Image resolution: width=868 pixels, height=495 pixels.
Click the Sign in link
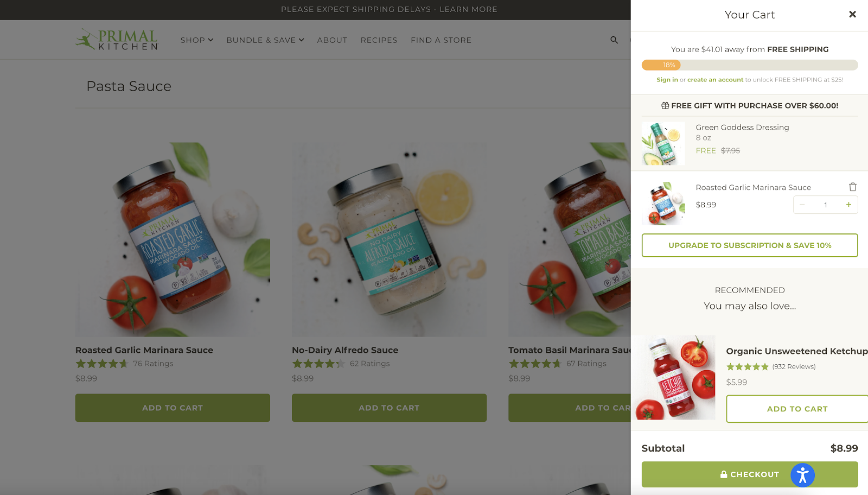(x=667, y=80)
